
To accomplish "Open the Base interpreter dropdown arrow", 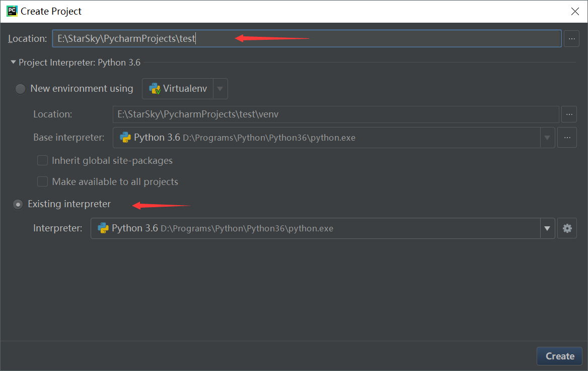I will (547, 138).
